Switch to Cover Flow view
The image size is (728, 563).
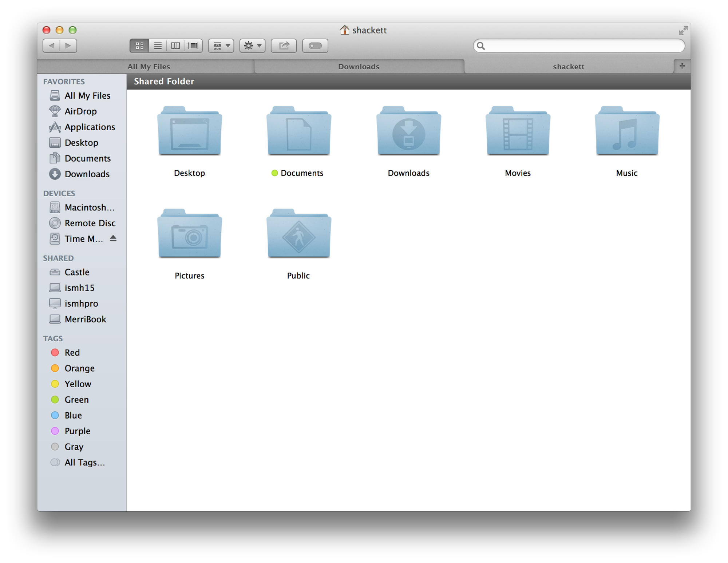(194, 45)
